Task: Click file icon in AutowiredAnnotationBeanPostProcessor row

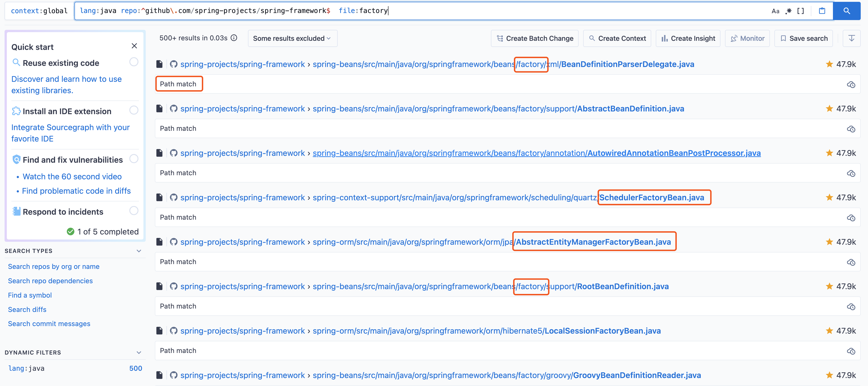Action: click(x=159, y=153)
